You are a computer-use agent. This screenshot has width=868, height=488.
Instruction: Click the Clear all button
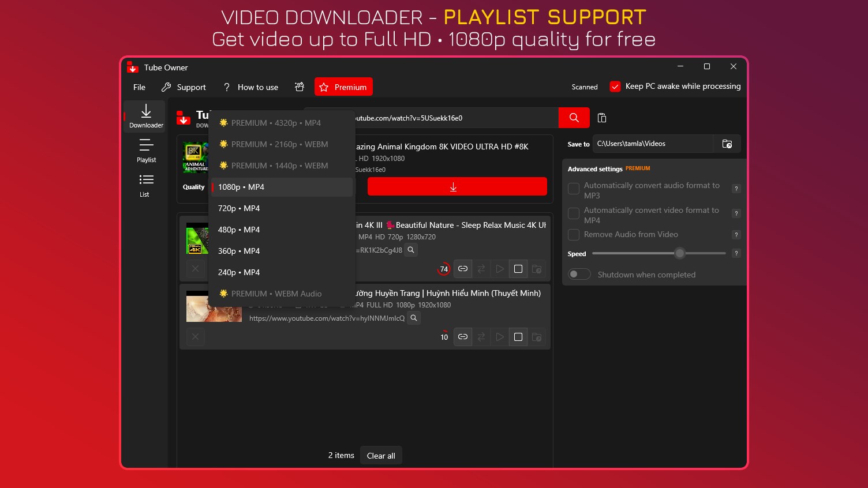click(381, 456)
